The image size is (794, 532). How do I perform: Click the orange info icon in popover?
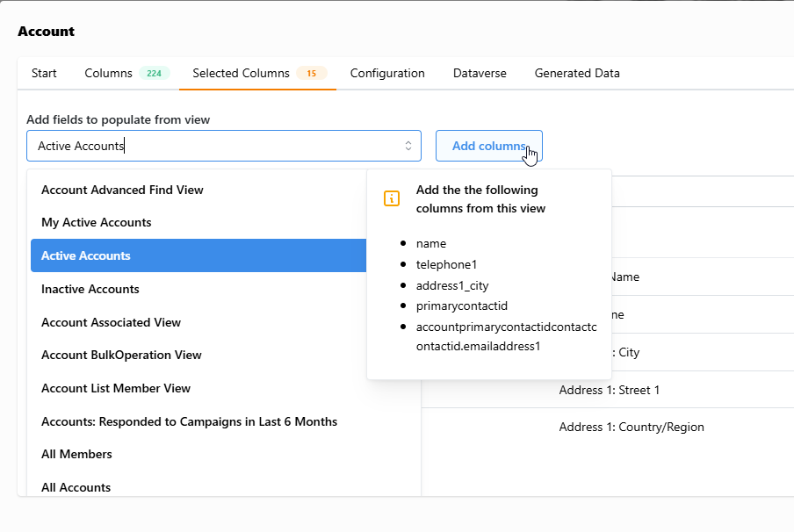click(x=392, y=198)
